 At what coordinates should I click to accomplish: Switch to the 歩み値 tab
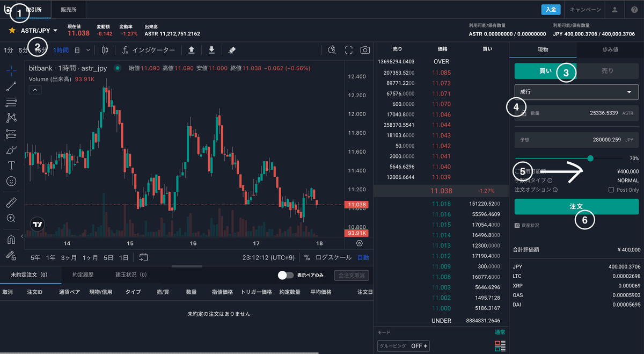[610, 49]
